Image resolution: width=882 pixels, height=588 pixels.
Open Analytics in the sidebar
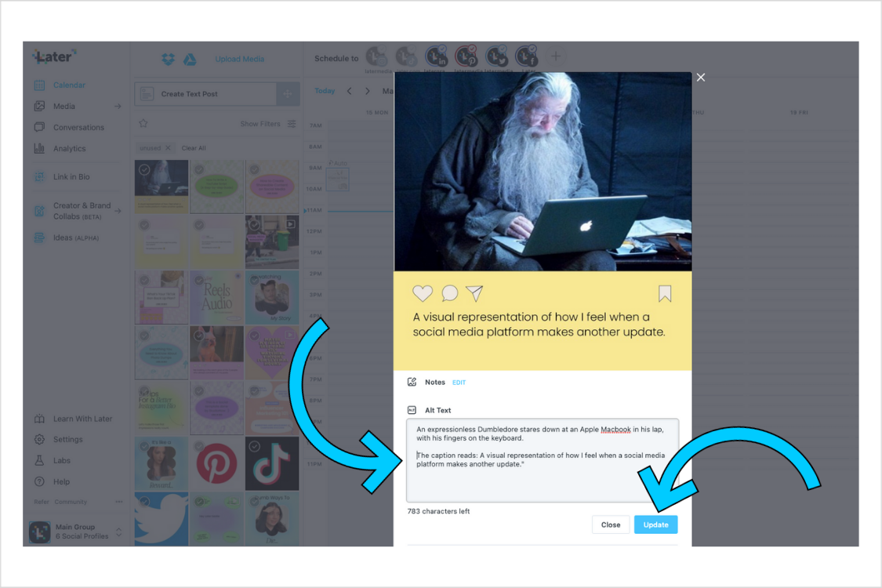[69, 148]
